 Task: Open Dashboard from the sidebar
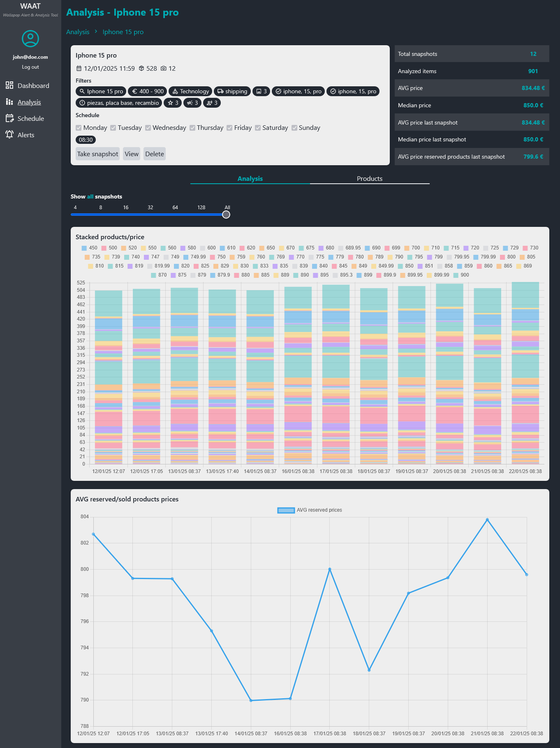tap(33, 85)
